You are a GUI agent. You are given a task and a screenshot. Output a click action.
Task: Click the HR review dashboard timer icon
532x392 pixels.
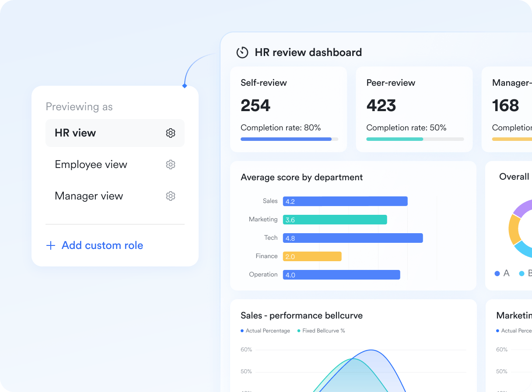click(242, 52)
